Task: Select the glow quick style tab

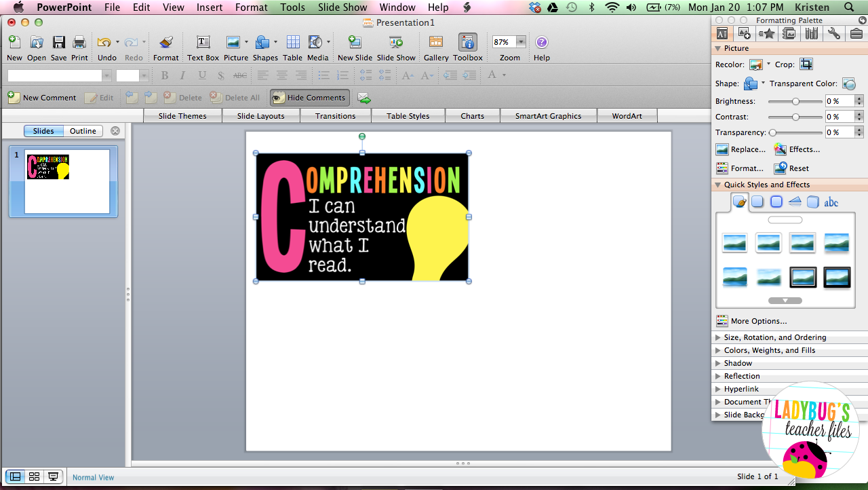Action: coord(776,202)
